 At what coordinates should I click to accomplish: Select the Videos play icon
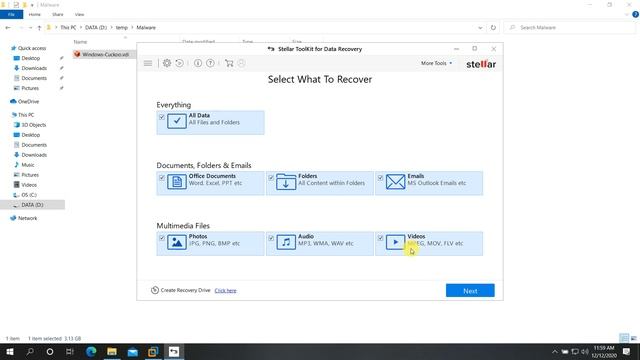tap(395, 242)
